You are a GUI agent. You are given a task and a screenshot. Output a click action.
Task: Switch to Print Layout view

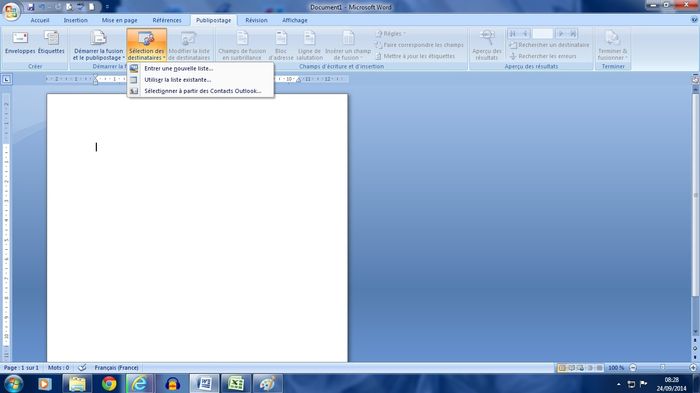[562, 368]
